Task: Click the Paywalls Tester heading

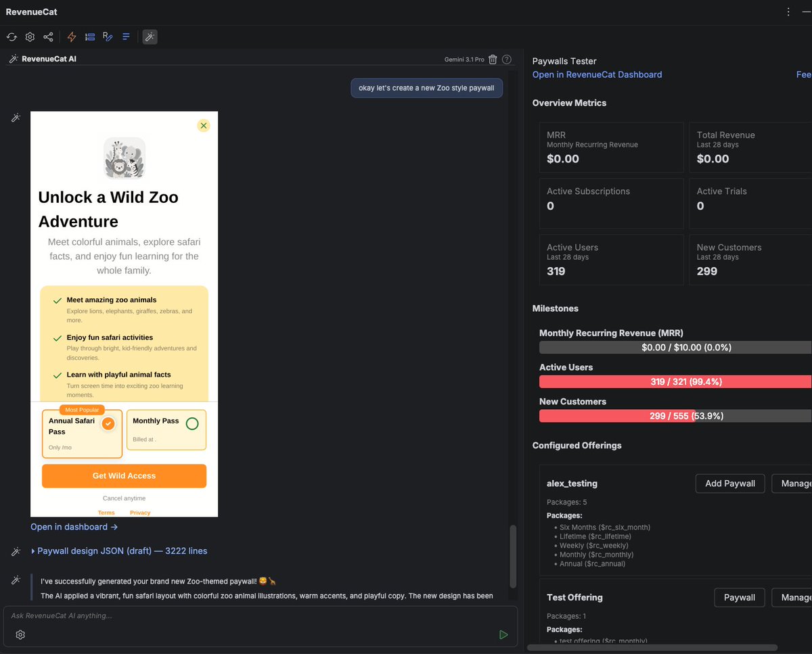Action: click(564, 61)
